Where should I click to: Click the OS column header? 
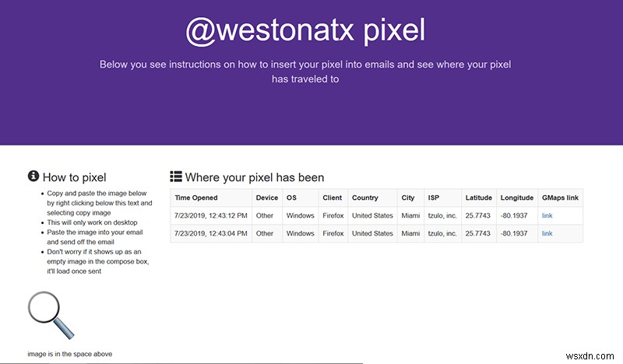pos(291,198)
